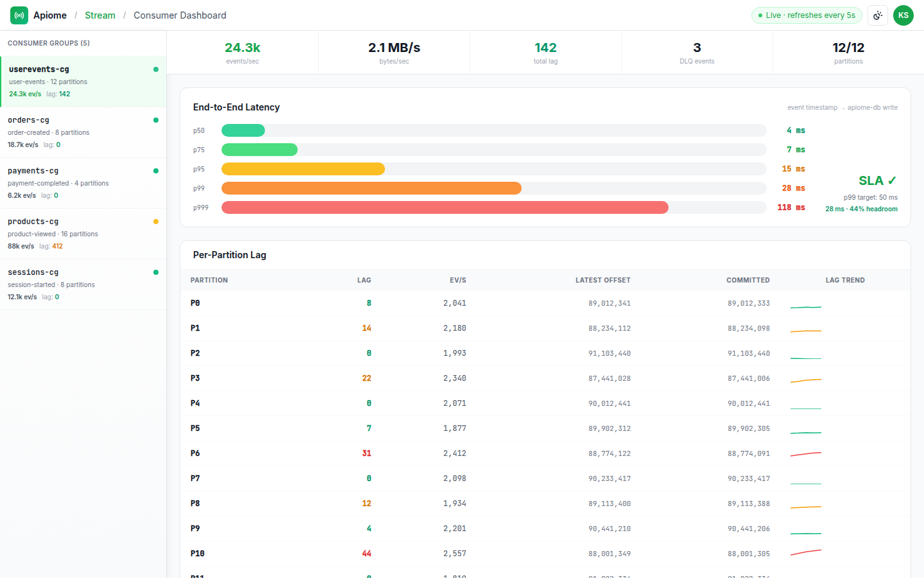Click the lag value 22 in row P3

(366, 378)
